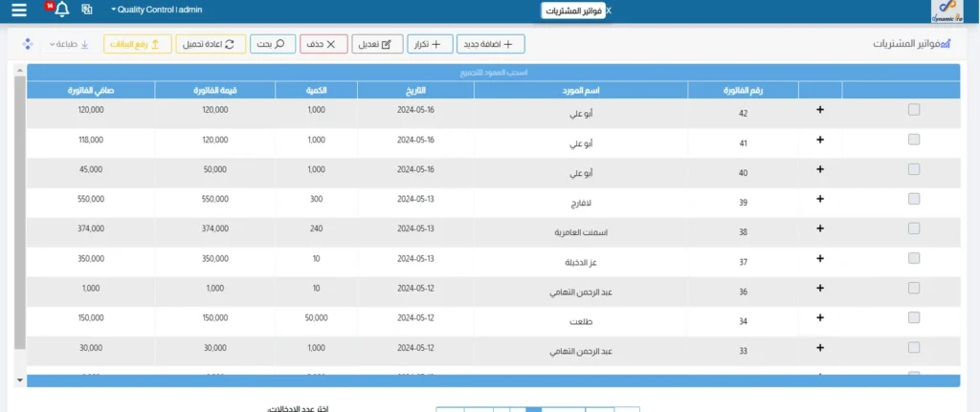
Task: Close the فواتير المشتريات tab with X
Action: click(x=610, y=11)
